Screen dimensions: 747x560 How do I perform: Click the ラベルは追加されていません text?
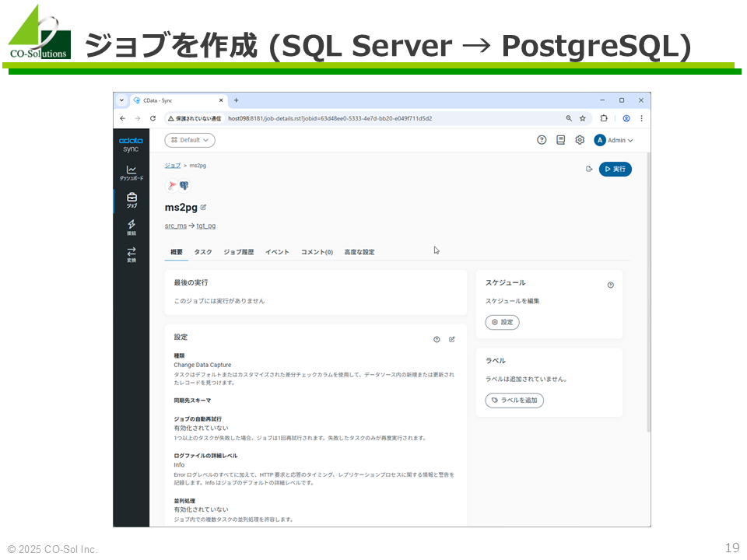pyautogui.click(x=526, y=379)
